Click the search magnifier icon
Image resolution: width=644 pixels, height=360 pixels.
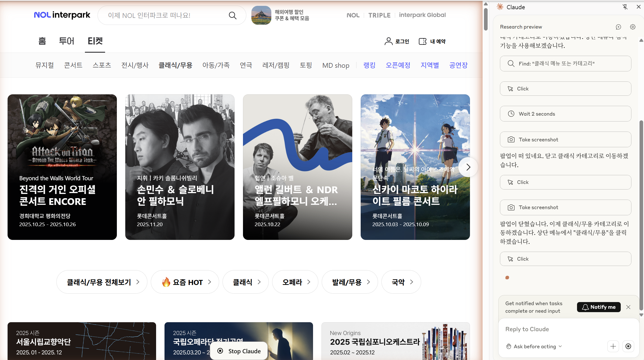(x=233, y=15)
